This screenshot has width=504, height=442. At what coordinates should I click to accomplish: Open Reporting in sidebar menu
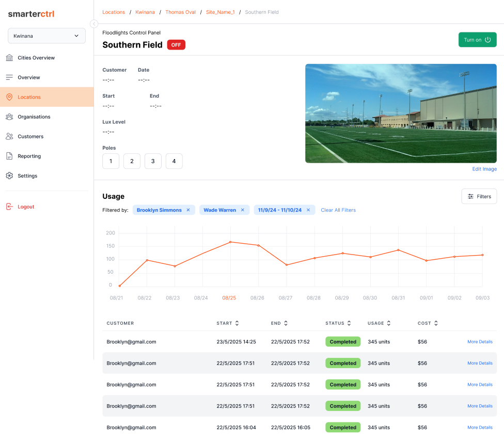(46, 156)
